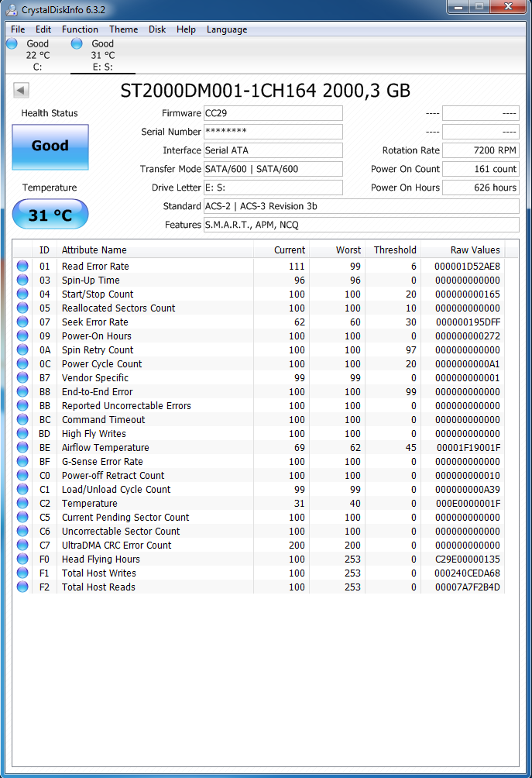Click the Power On Hours 626 hours field
Screen dimensions: 532x778
click(480, 188)
